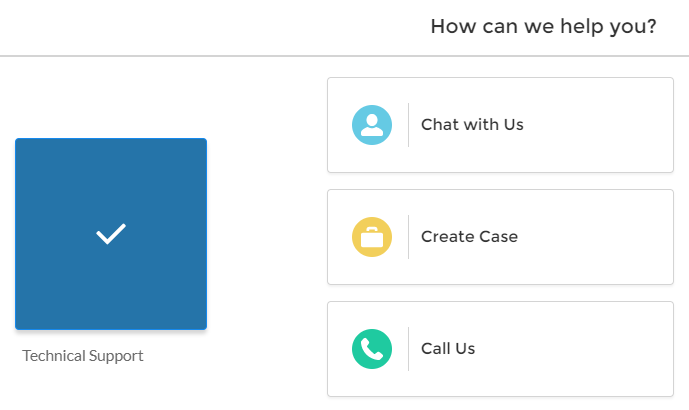Click bottom edge of blue Technical Support tile

point(111,328)
